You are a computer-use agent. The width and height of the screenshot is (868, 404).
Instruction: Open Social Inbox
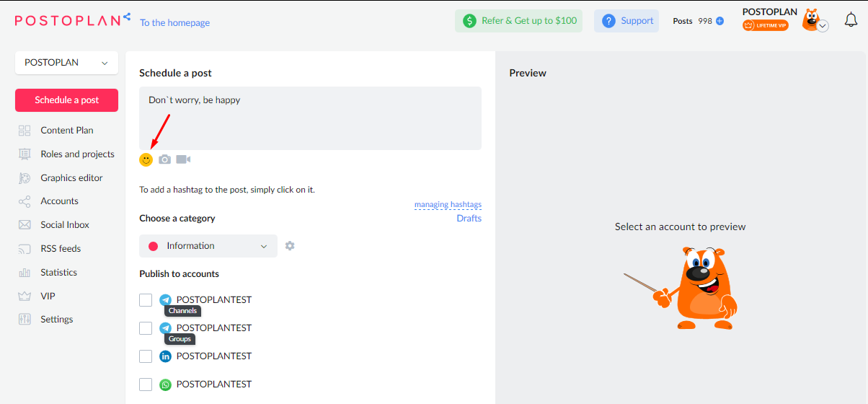(65, 225)
